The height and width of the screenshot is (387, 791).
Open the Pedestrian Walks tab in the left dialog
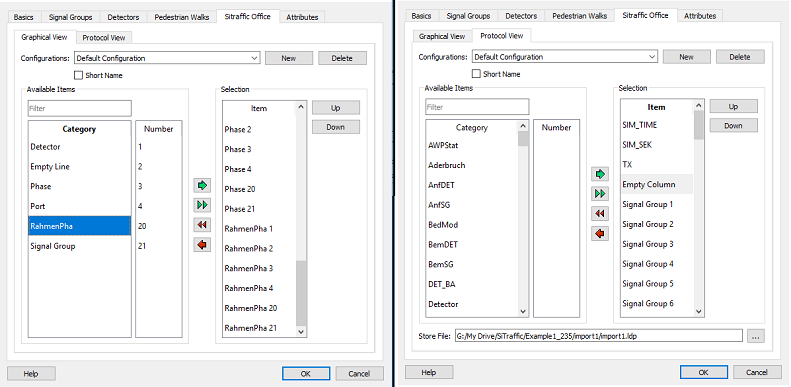point(181,17)
